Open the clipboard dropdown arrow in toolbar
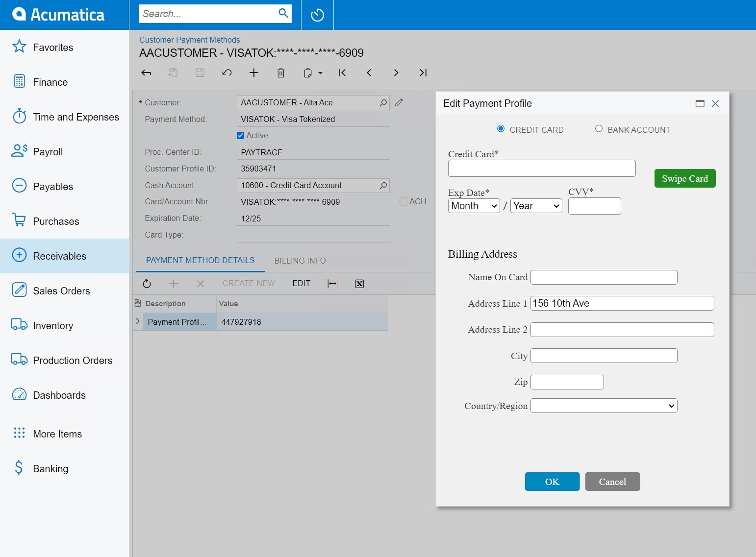 point(321,73)
